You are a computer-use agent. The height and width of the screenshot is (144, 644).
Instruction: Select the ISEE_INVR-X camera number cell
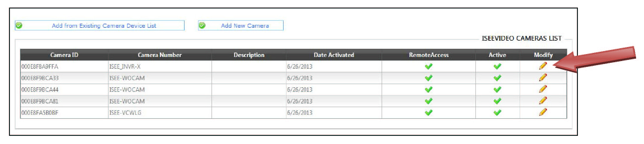(125, 67)
